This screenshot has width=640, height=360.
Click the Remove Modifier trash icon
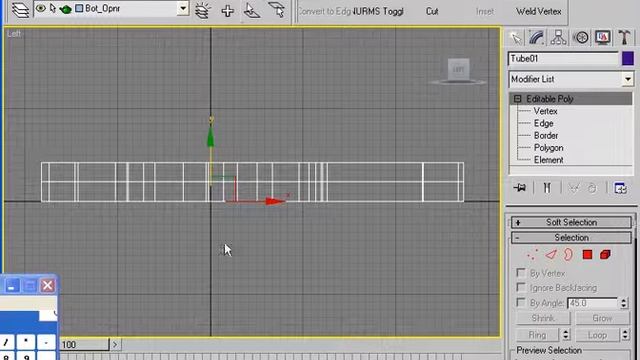(592, 188)
